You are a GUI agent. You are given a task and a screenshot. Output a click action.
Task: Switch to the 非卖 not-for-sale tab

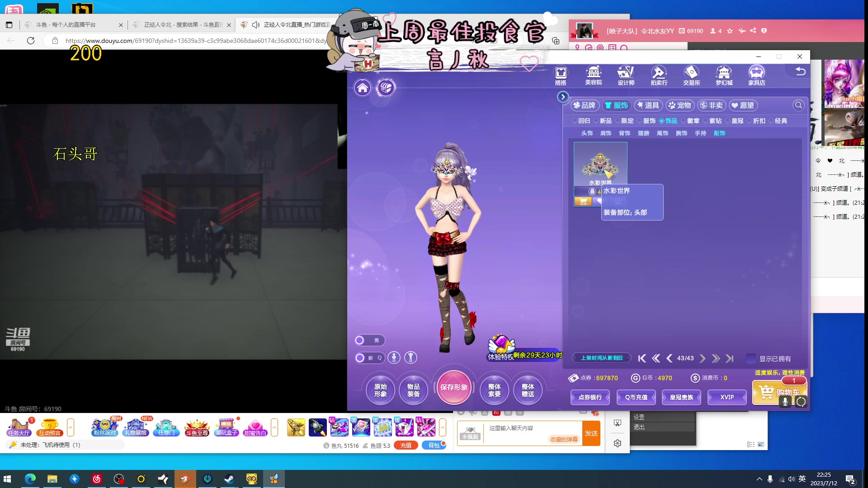click(712, 105)
